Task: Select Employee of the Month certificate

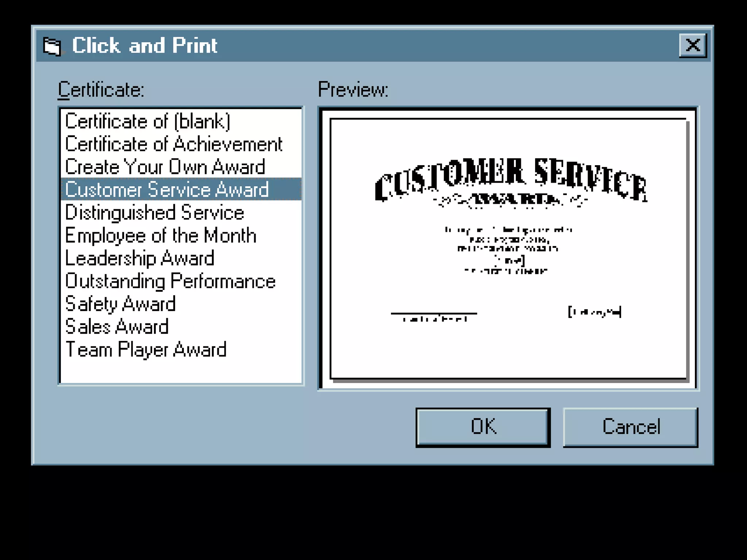Action: [160, 236]
